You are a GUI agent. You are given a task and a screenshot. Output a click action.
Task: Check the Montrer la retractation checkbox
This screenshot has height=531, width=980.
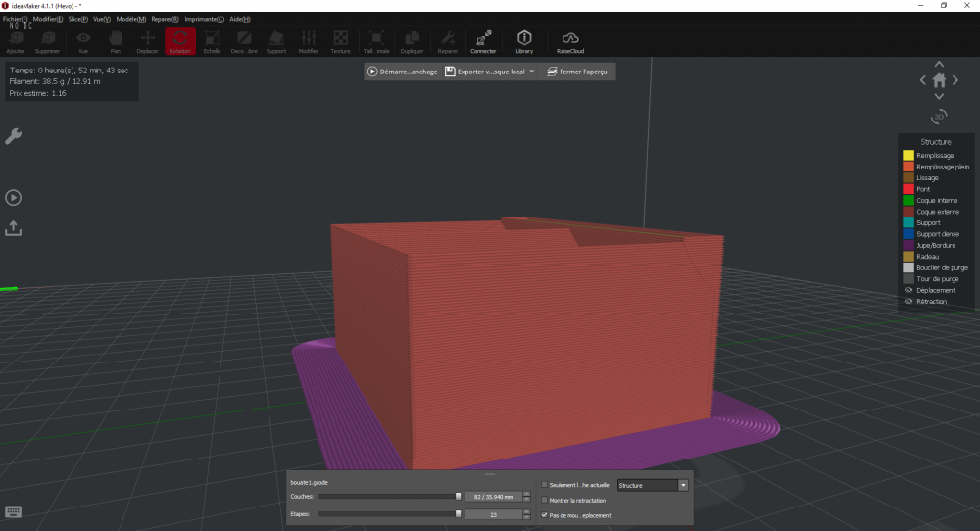(544, 500)
